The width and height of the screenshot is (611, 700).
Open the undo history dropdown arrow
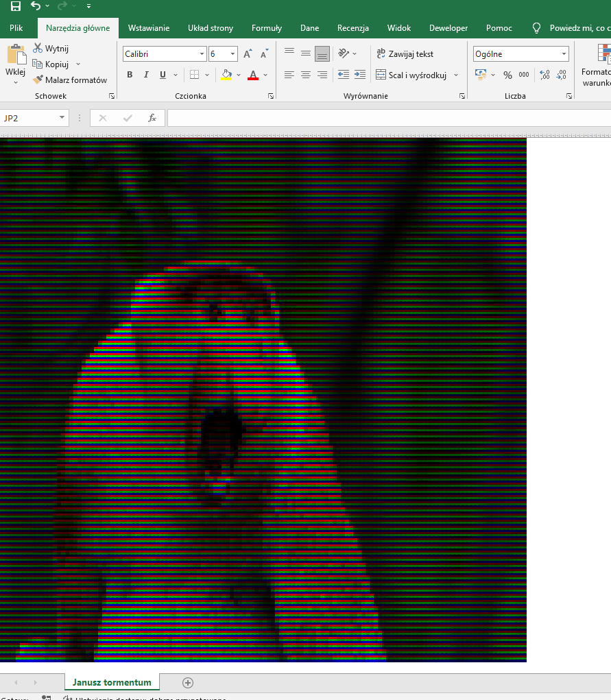coord(47,5)
